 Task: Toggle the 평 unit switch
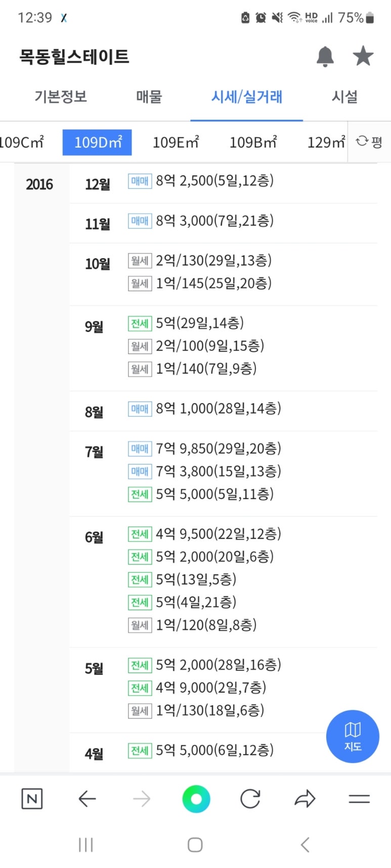click(x=369, y=142)
